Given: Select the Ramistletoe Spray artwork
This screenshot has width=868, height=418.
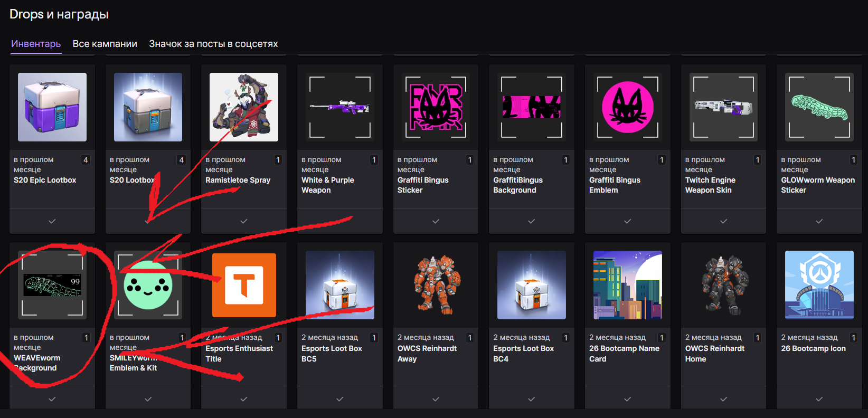Looking at the screenshot, I should tap(244, 107).
